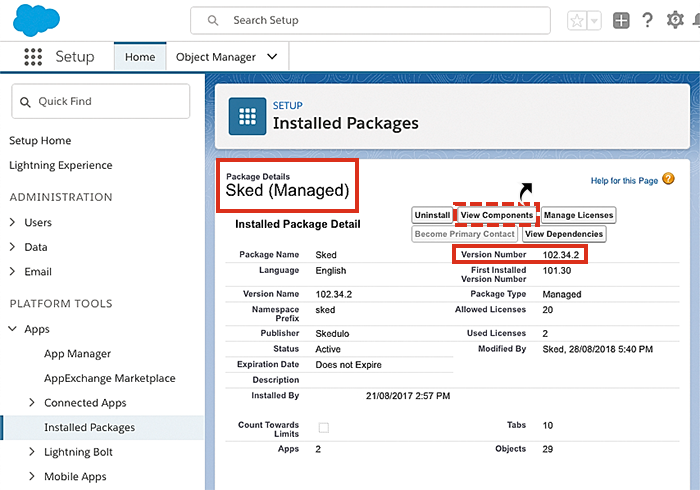Toggle the Count Towards Limits checkbox
This screenshot has width=700, height=490.
coord(324,428)
